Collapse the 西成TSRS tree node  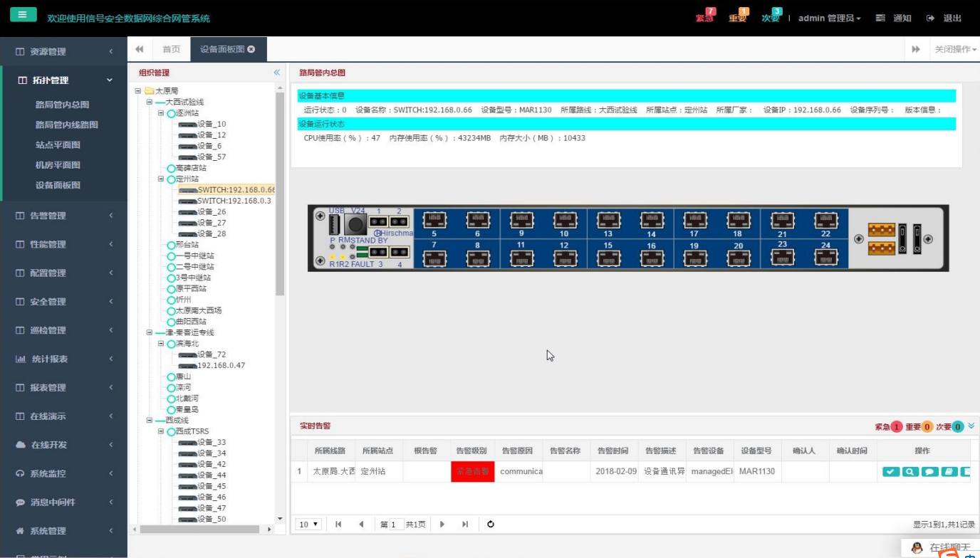point(161,431)
